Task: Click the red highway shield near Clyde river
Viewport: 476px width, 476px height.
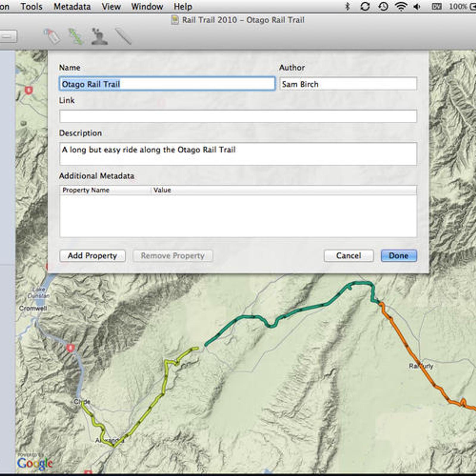Action: point(70,348)
